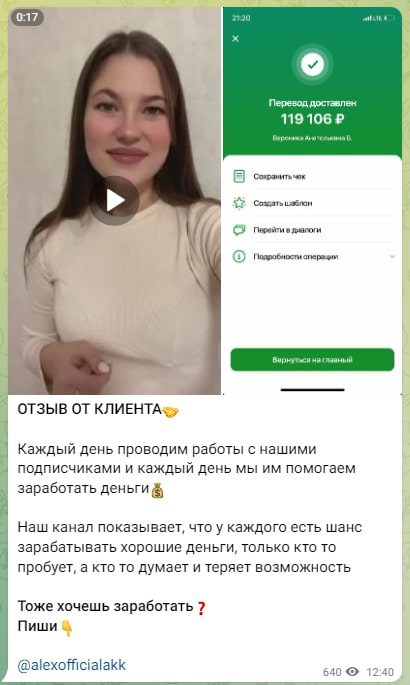Click the Вернуться на главный button

[312, 360]
